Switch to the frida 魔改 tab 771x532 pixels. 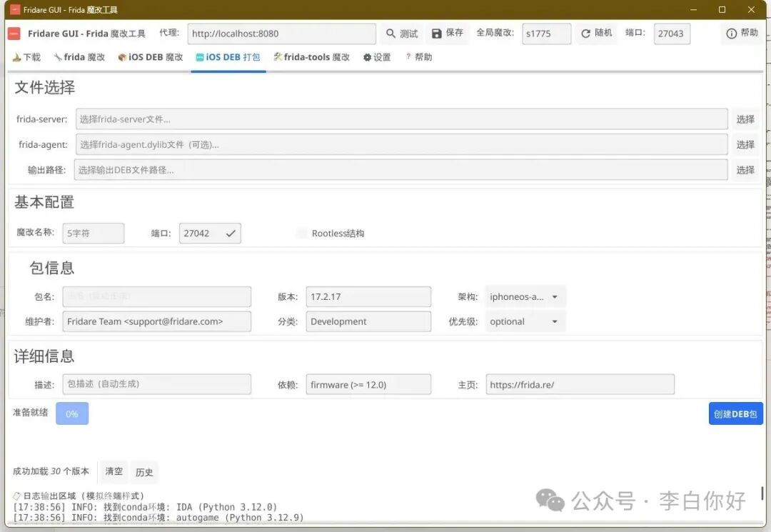click(x=80, y=57)
